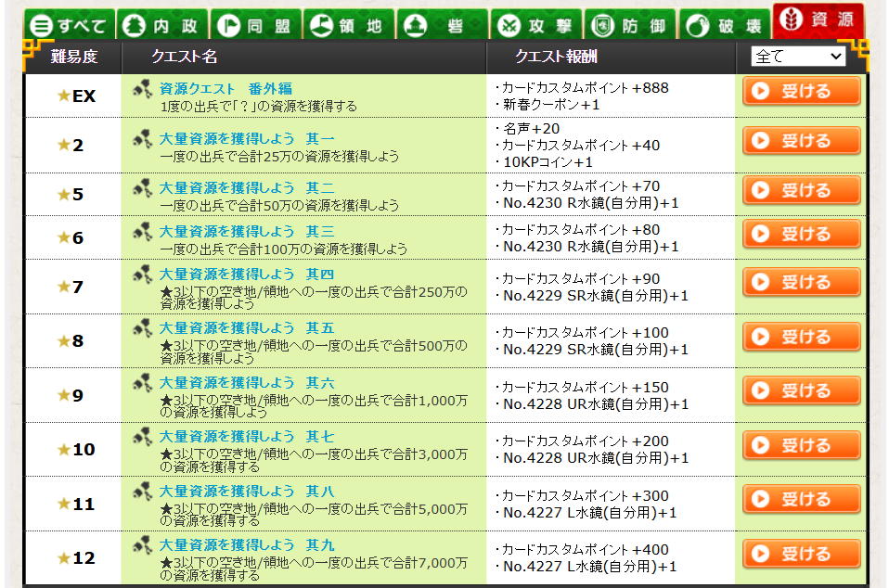Click the quest icon beside 大量資源を獲得しよう 其一
The width and height of the screenshot is (889, 588).
[142, 139]
